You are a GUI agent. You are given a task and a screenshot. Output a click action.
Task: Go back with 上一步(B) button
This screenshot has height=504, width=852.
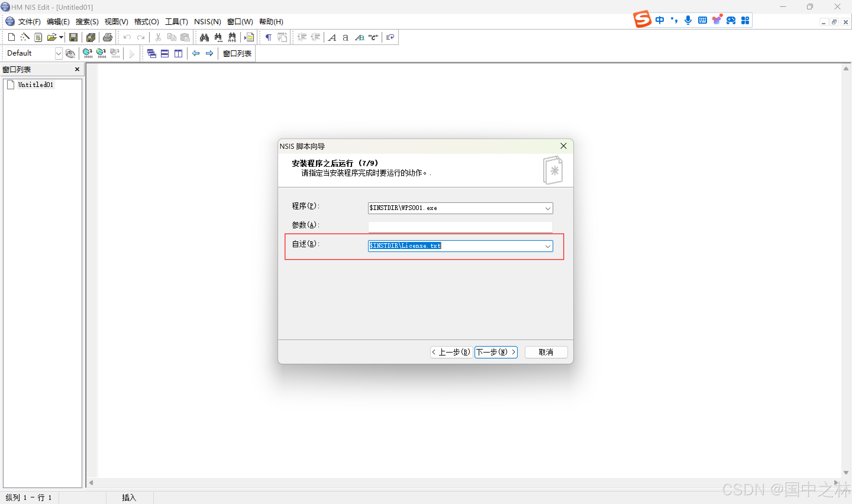pyautogui.click(x=451, y=352)
